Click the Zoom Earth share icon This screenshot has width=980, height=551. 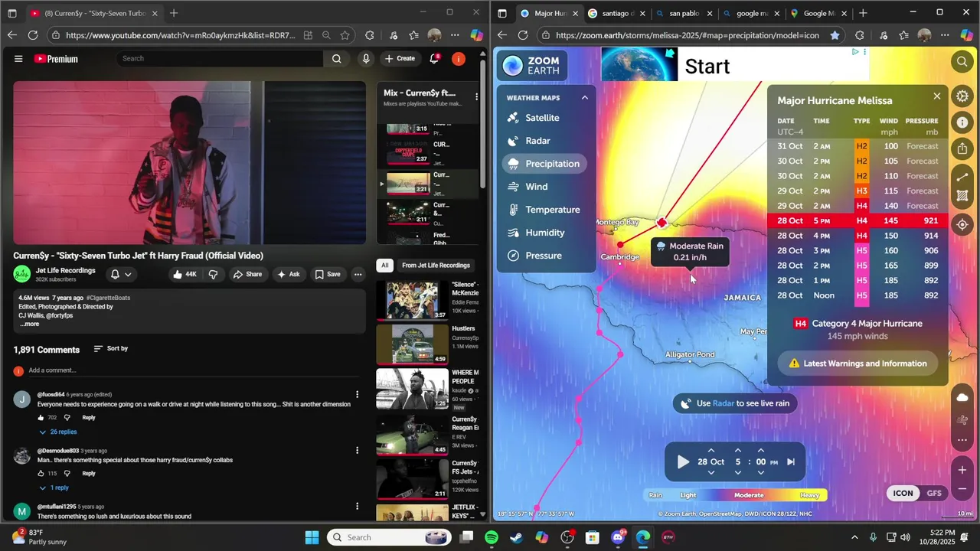point(962,148)
